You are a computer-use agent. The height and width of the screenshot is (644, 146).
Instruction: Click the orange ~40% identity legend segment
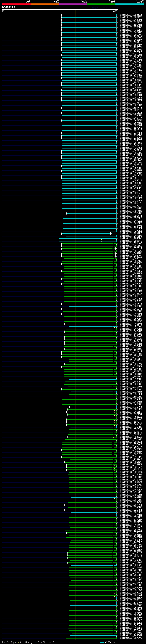click(45, 4)
